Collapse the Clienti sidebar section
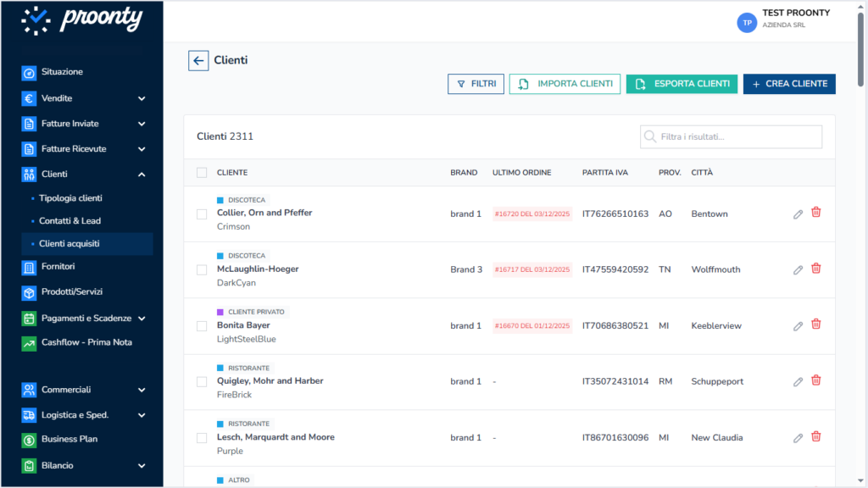The image size is (868, 488). click(142, 175)
